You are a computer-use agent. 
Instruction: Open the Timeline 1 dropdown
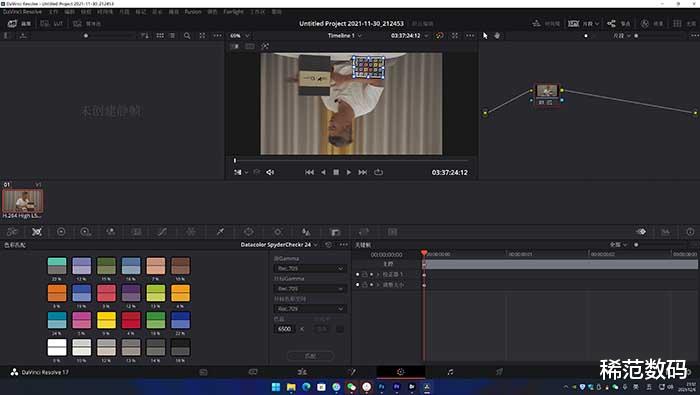coord(345,36)
